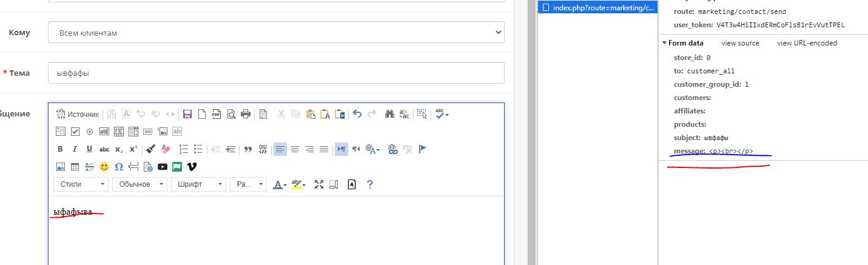868x265 pixels.
Task: Collapse the Form data section
Action: 685,43
